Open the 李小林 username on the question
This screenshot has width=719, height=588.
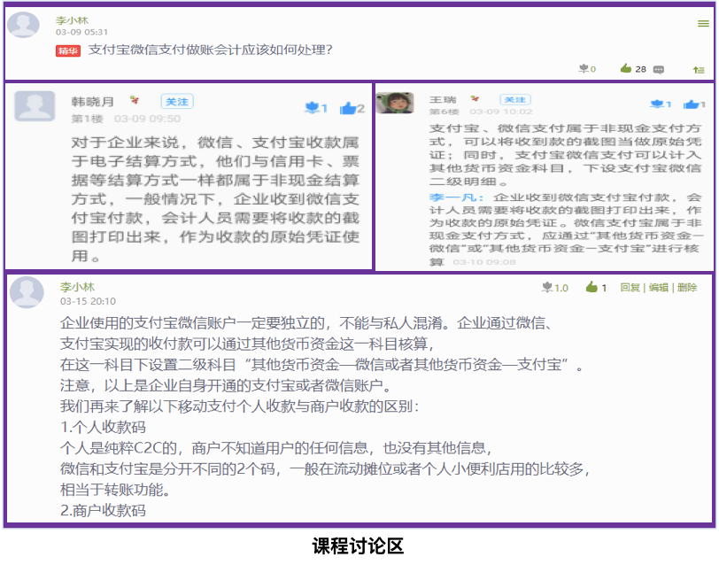point(72,20)
